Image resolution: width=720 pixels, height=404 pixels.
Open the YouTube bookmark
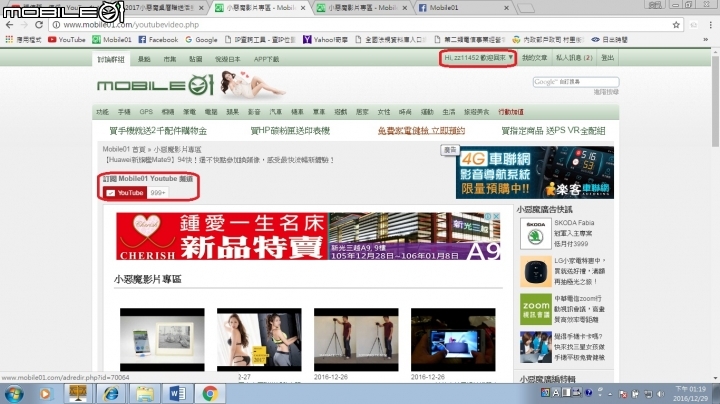(67, 39)
